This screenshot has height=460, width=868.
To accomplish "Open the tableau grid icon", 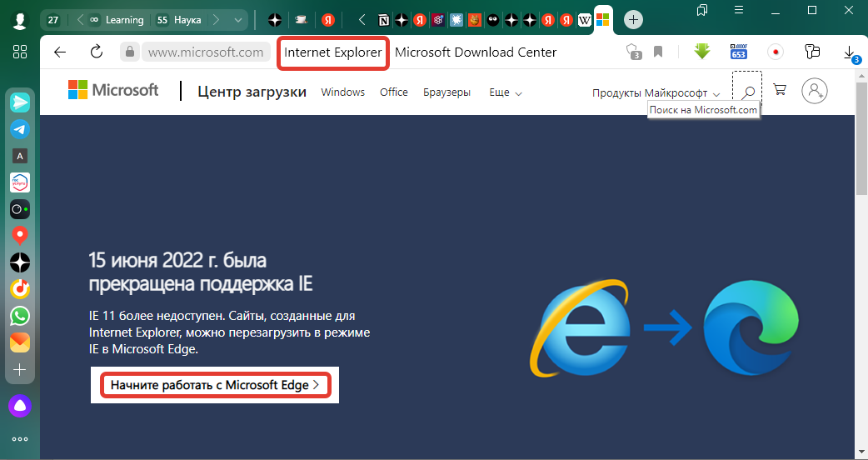I will (x=20, y=52).
